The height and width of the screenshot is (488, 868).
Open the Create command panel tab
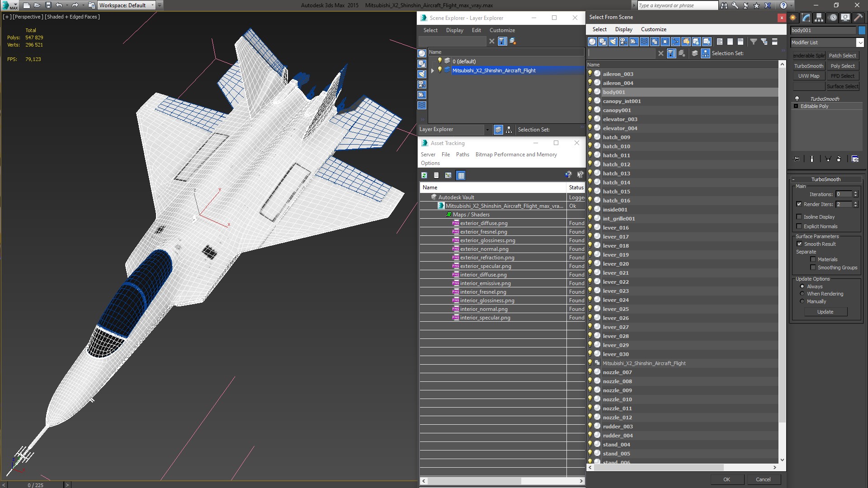point(793,18)
